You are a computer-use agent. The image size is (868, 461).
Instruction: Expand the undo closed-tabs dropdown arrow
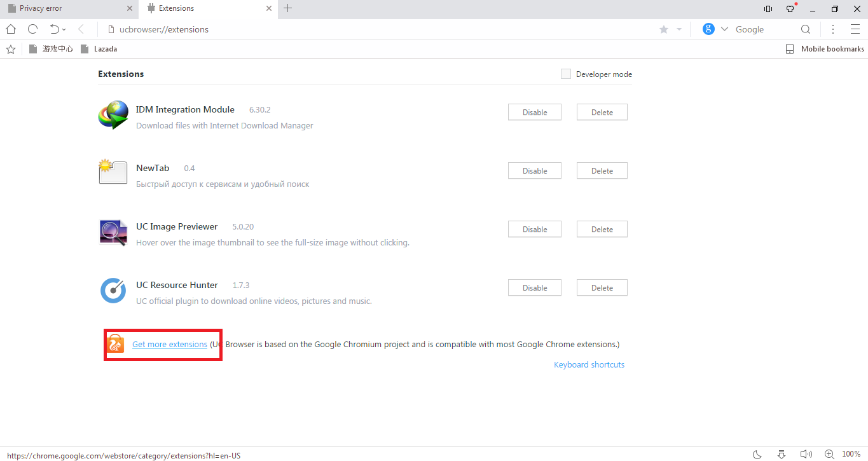[x=64, y=30]
